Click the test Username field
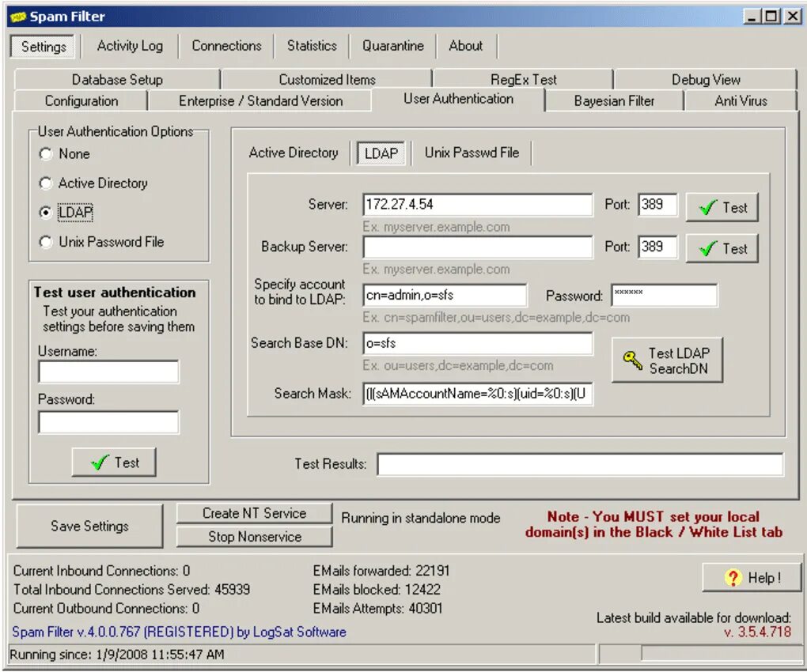Image resolution: width=807 pixels, height=672 pixels. (x=108, y=372)
